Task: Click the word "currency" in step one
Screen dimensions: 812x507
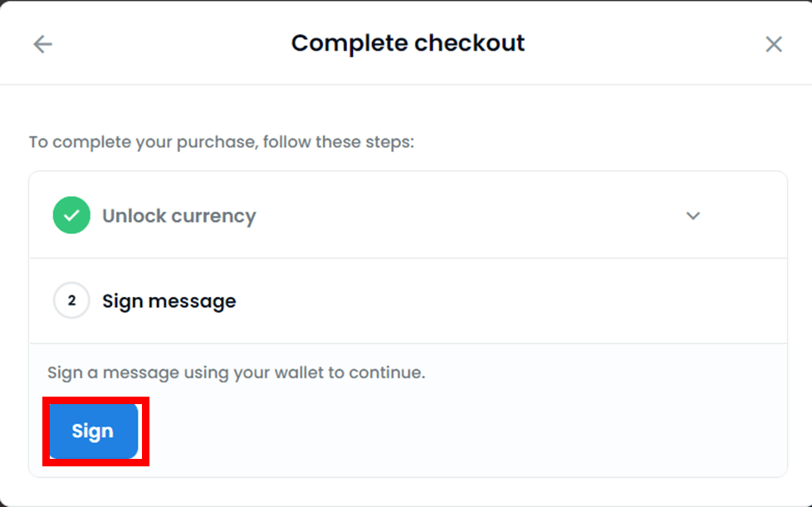Action: (214, 217)
